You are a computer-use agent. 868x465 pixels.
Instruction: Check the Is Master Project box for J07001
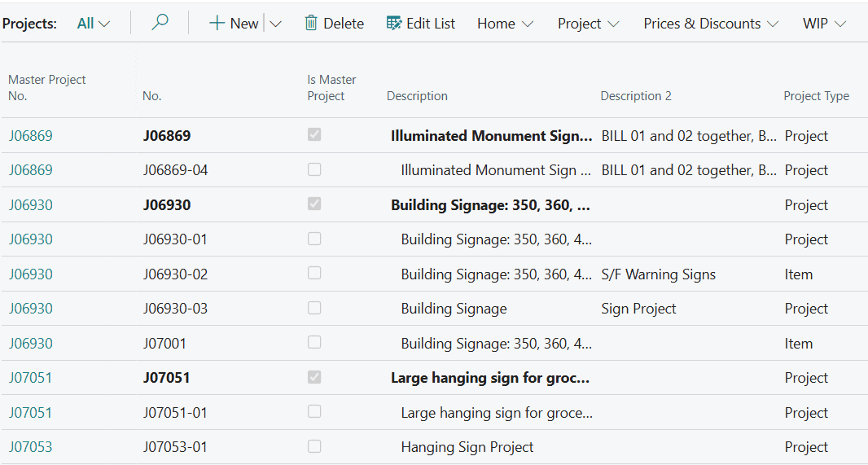point(314,343)
